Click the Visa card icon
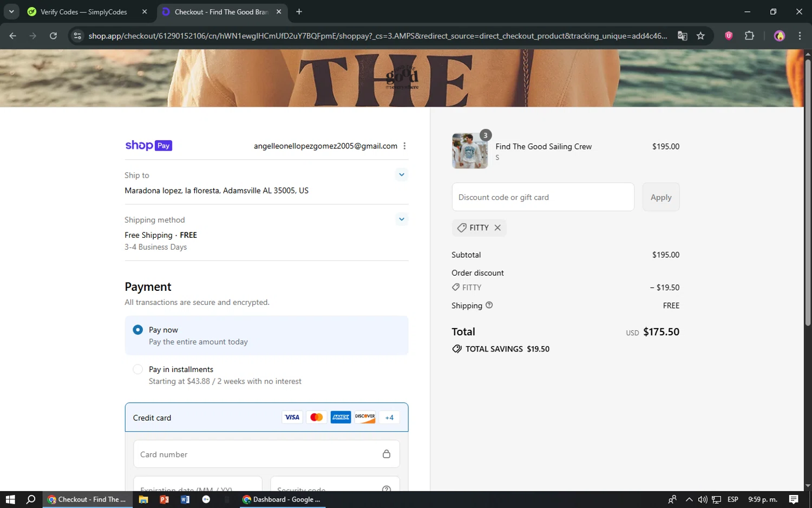Screen dimensions: 812x508 point(292,417)
